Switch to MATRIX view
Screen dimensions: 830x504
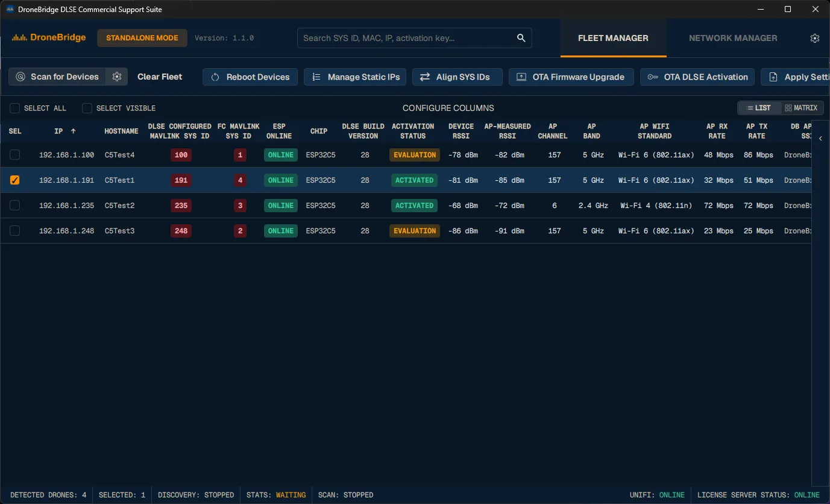coord(801,108)
